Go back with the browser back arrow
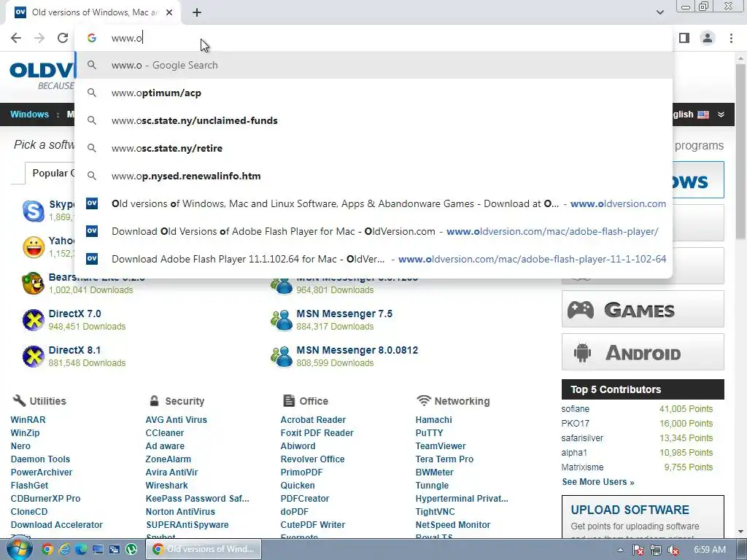Image resolution: width=747 pixels, height=560 pixels. click(x=16, y=38)
